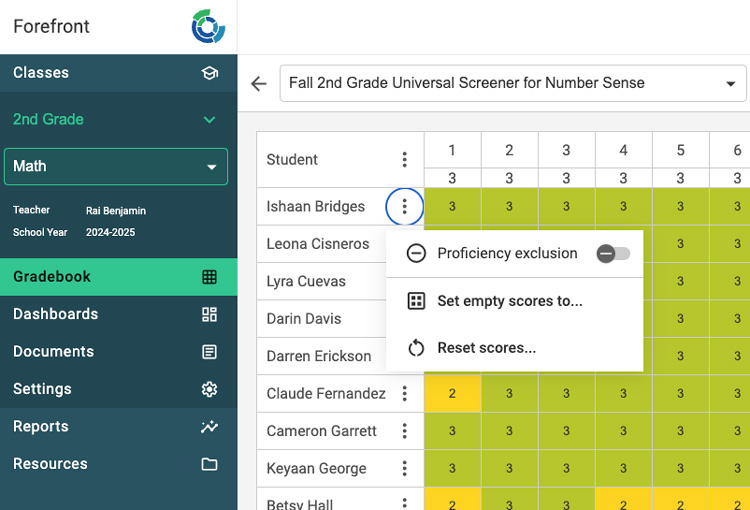
Task: Click the Resources folder icon
Action: click(210, 464)
